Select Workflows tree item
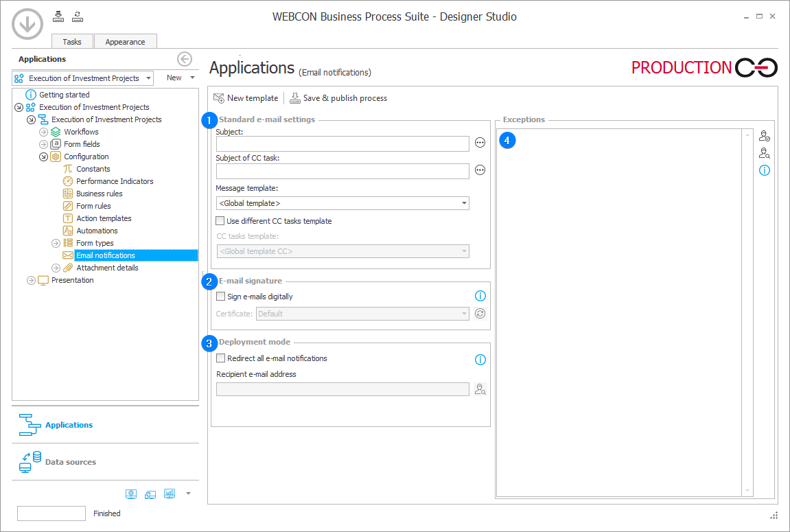Viewport: 790px width, 532px height. (x=81, y=132)
